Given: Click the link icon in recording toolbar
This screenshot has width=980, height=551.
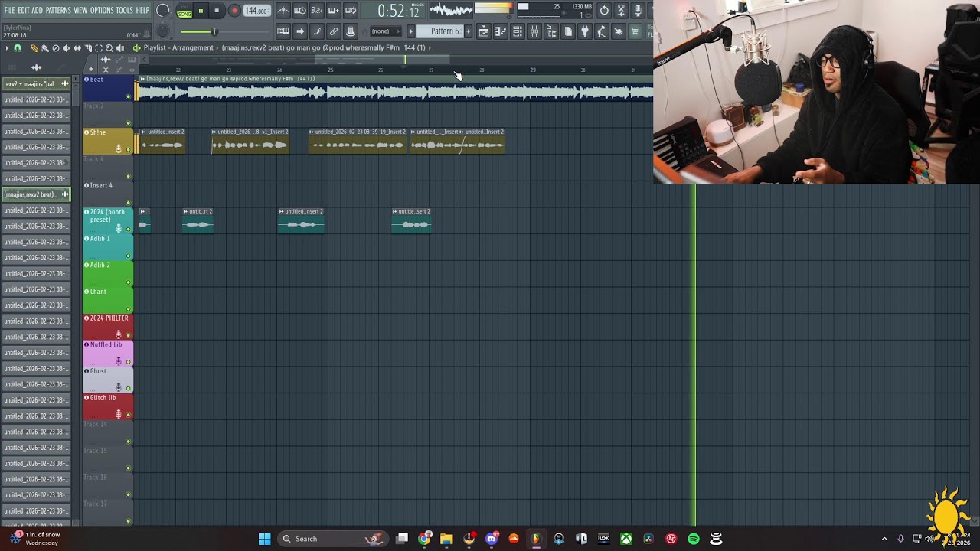Looking at the screenshot, I should coord(334,31).
